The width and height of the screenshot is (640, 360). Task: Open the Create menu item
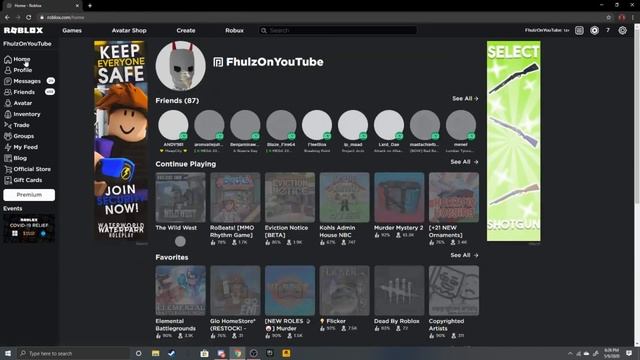tap(186, 31)
